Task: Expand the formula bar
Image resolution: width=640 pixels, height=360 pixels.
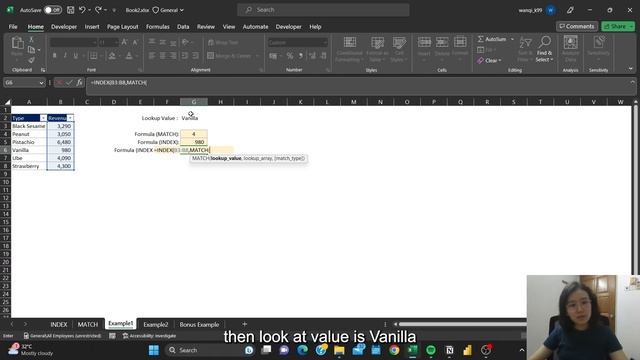Action: coord(632,82)
